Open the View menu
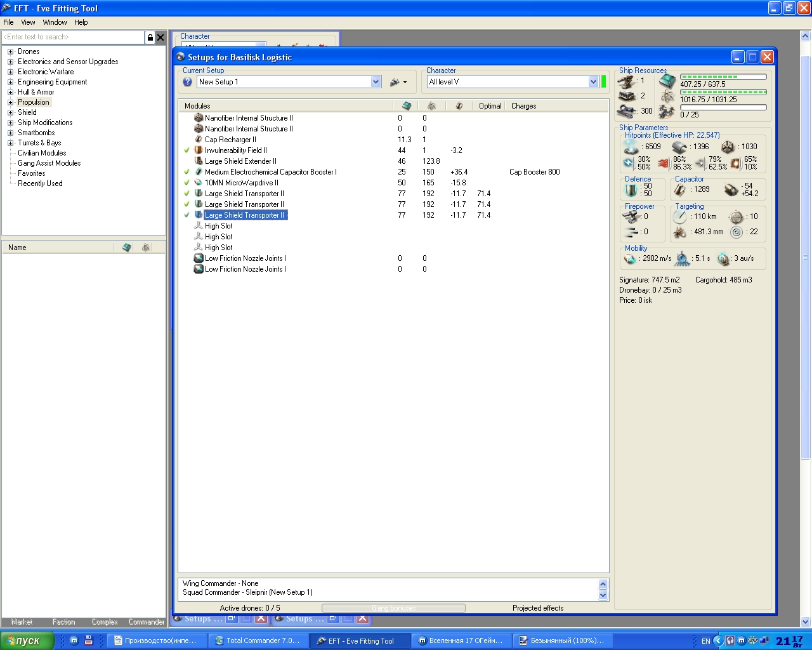812x650 pixels. coord(28,22)
